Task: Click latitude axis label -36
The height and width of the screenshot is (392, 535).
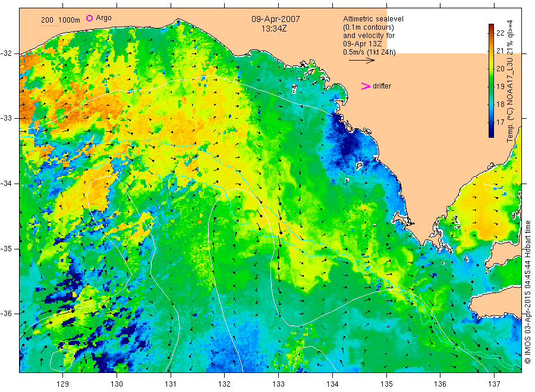Action: click(x=7, y=314)
